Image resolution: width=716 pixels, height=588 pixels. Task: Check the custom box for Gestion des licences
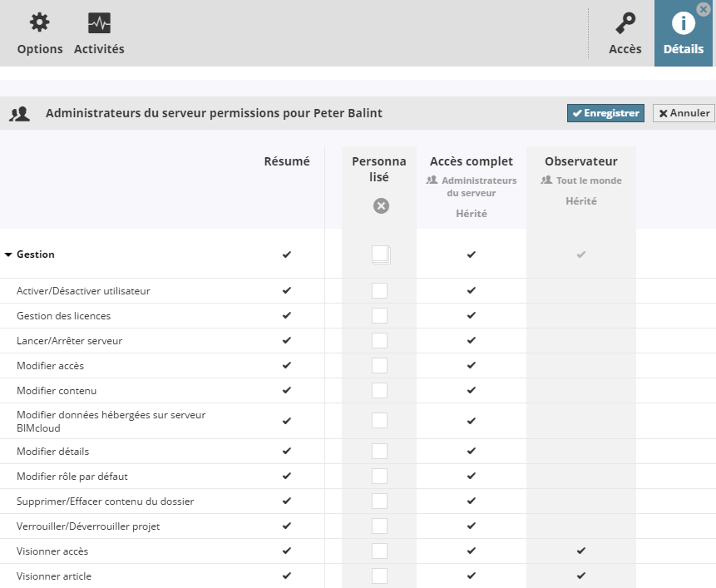point(379,316)
